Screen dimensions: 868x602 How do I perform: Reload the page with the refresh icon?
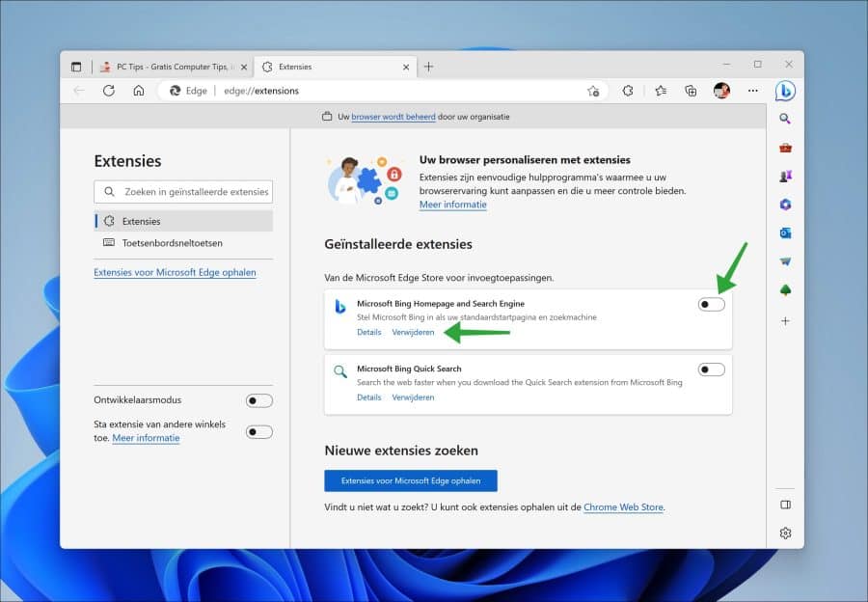pos(108,91)
